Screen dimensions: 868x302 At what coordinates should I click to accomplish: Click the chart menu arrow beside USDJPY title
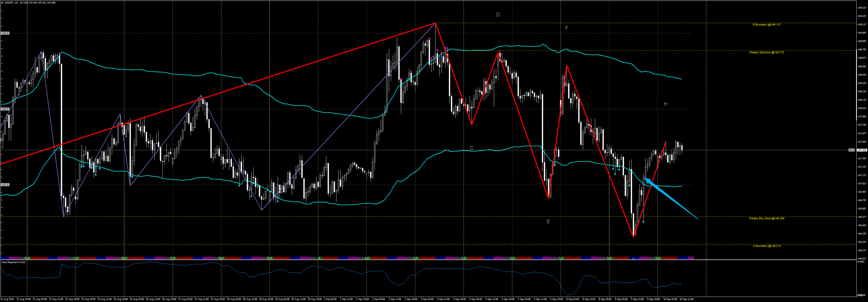(x=2, y=3)
